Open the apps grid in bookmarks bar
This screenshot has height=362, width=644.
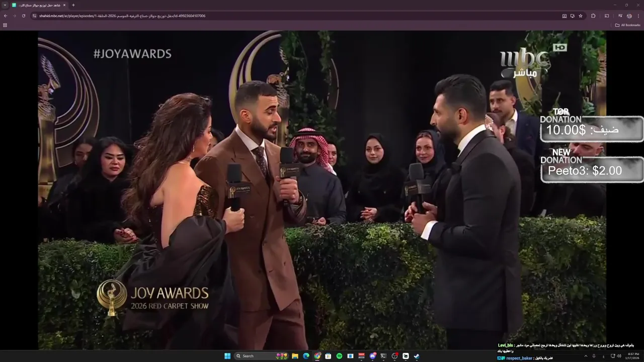coord(5,25)
